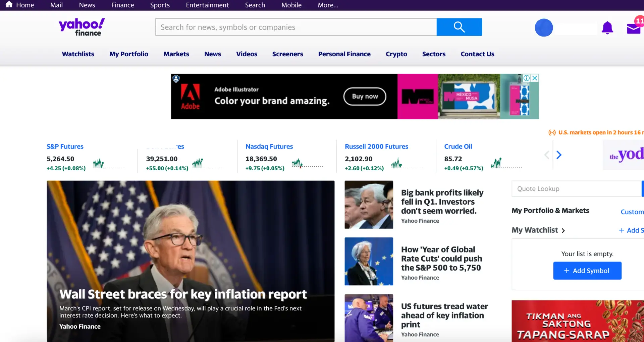Show previous market tickers arrow
This screenshot has width=644, height=342.
[547, 155]
